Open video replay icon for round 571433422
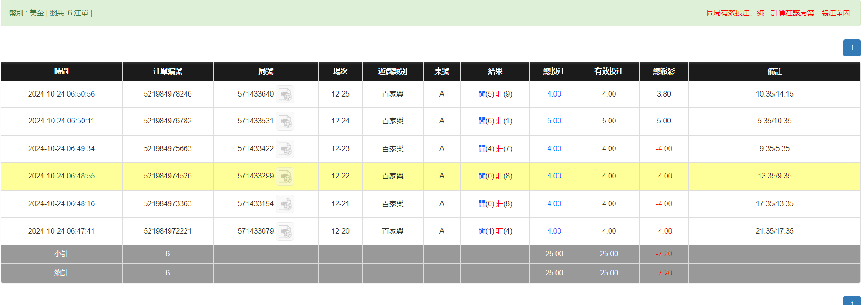The width and height of the screenshot is (868, 305). (x=285, y=149)
